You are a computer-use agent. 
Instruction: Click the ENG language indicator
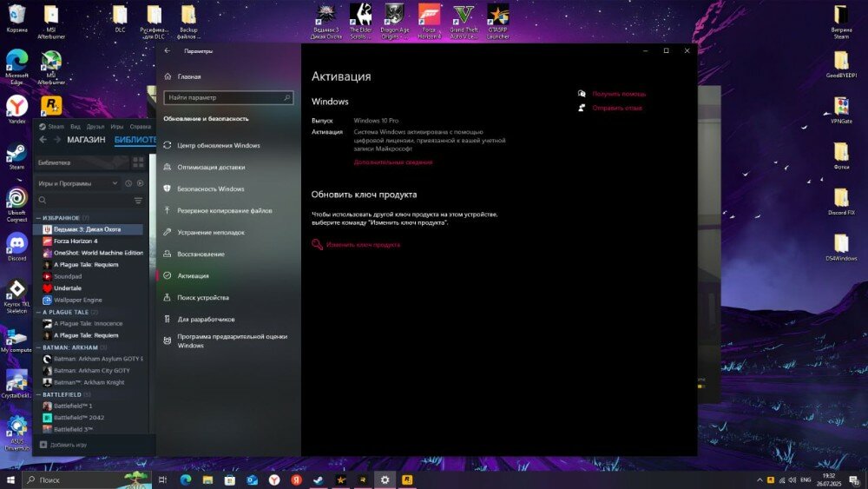click(806, 479)
